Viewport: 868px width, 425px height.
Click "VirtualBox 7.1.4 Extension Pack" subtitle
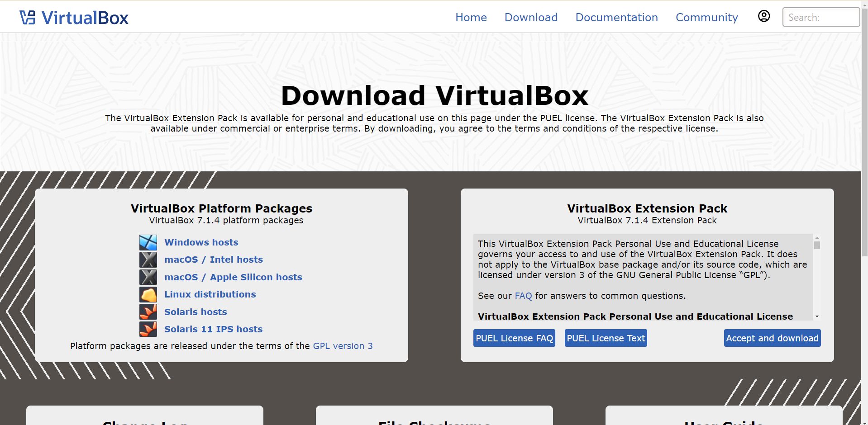click(647, 220)
